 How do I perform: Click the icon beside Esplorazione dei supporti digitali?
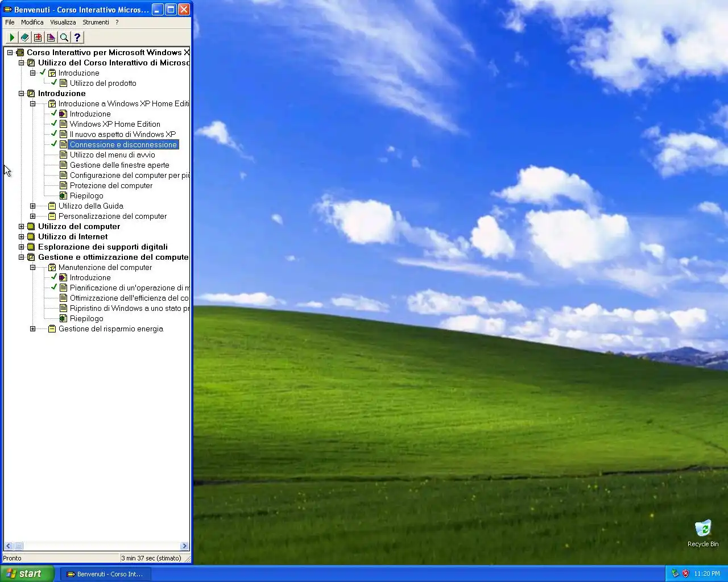coord(31,247)
